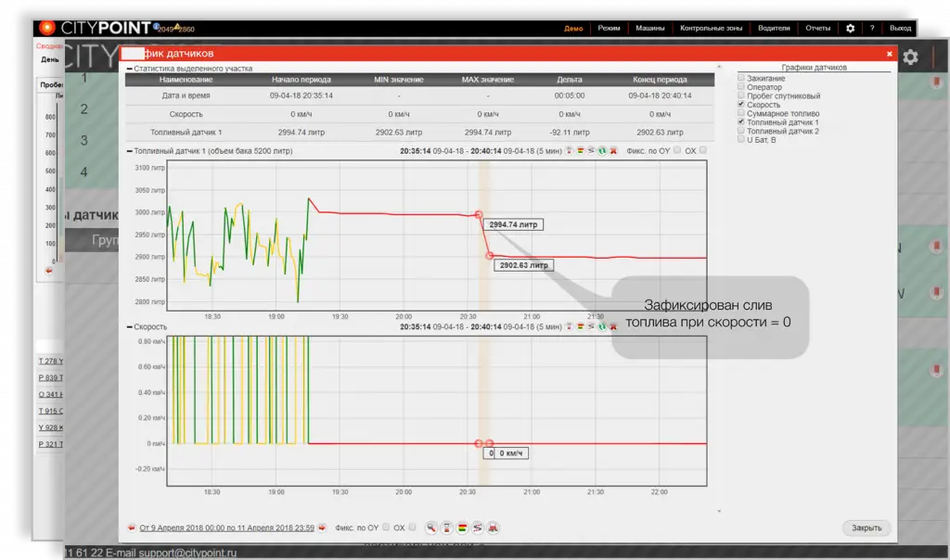Image resolution: width=950 pixels, height=560 pixels.
Task: Open the Контрольные зоны menu item
Action: tap(711, 28)
